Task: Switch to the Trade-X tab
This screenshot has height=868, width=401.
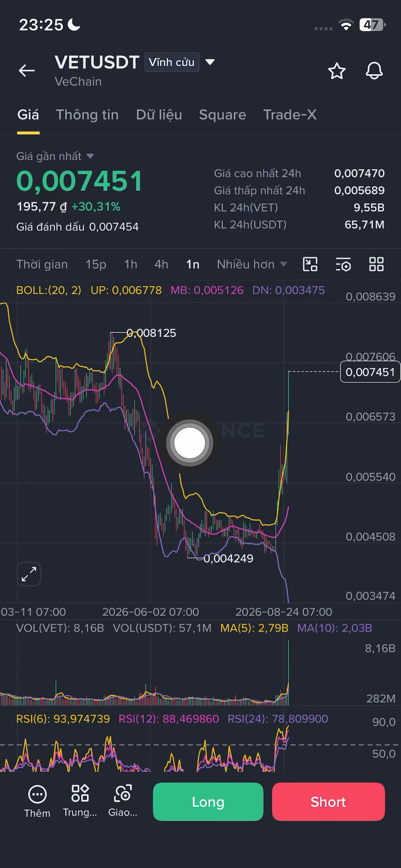Action: click(x=290, y=115)
